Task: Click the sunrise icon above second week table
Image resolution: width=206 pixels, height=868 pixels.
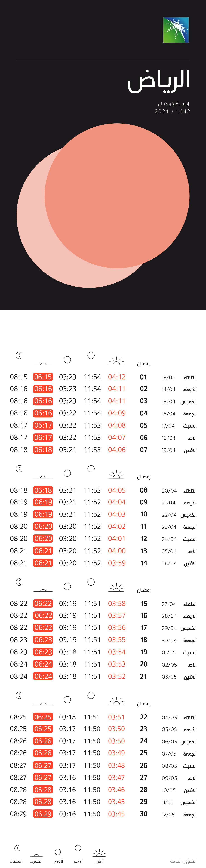Action: click(116, 474)
